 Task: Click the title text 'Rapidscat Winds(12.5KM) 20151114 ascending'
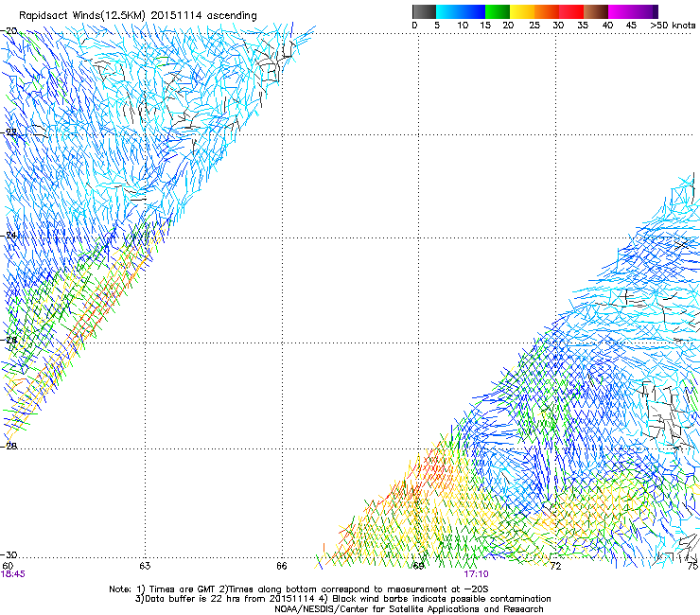[138, 16]
